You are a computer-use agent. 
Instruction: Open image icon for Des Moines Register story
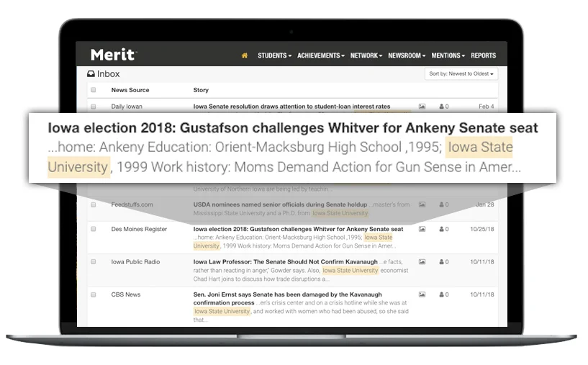(x=422, y=229)
